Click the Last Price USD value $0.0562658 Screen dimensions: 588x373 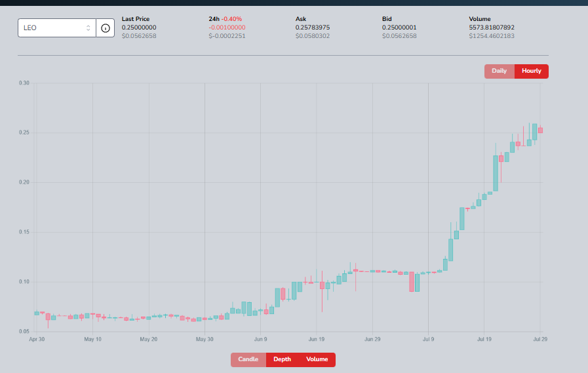pos(139,36)
